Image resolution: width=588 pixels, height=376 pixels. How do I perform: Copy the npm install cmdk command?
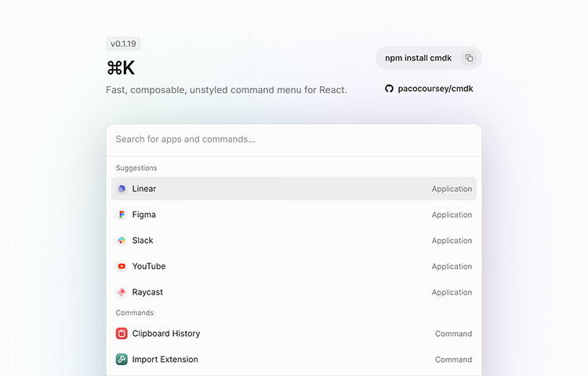(469, 58)
